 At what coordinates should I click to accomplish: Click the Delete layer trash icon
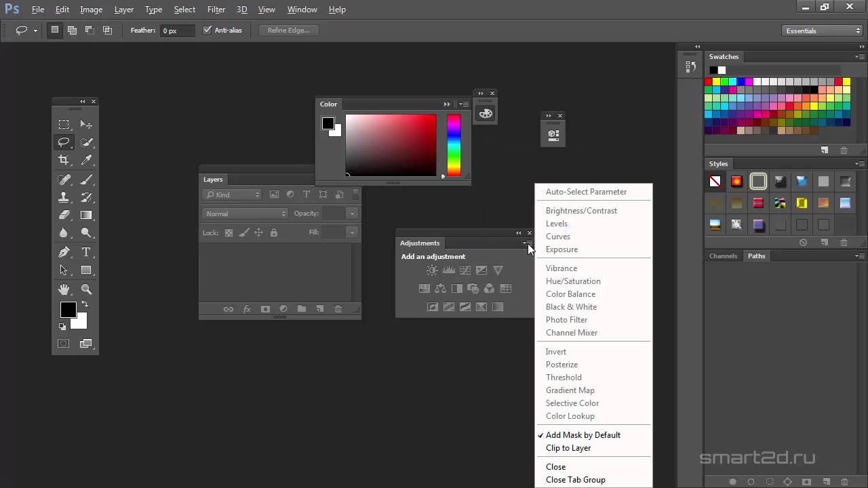[338, 309]
